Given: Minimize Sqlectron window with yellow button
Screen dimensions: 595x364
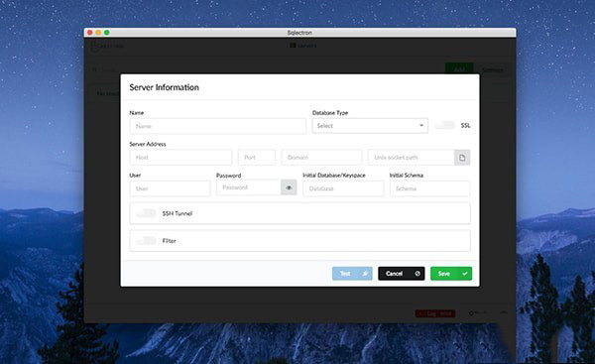Looking at the screenshot, I should [98, 33].
